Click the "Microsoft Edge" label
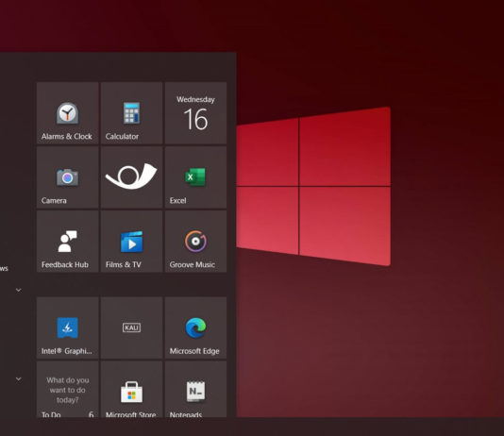Image resolution: width=504 pixels, height=436 pixels. (194, 351)
